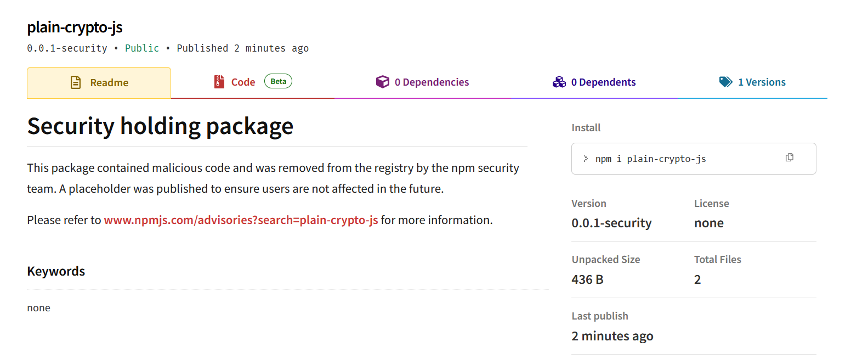Click the Keywords section heading
The image size is (868, 364).
pyautogui.click(x=56, y=271)
